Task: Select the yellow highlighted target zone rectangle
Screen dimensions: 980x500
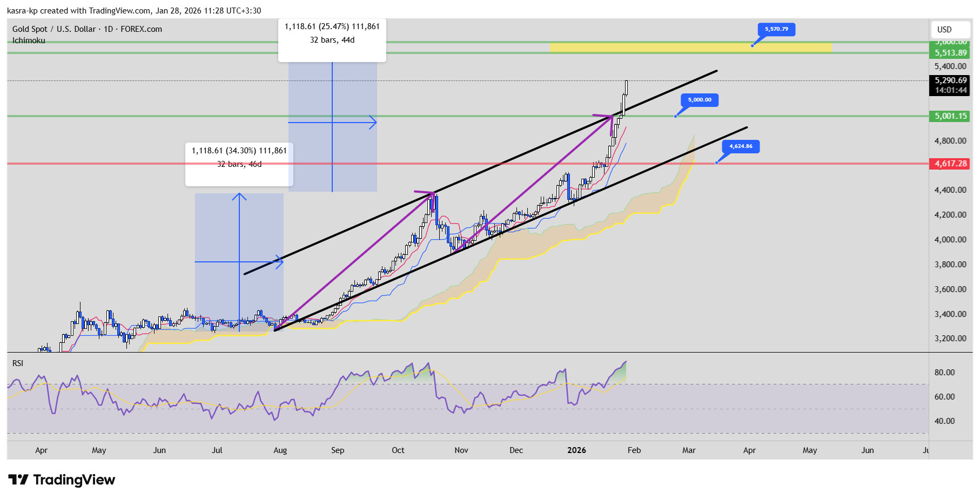Action: (690, 48)
